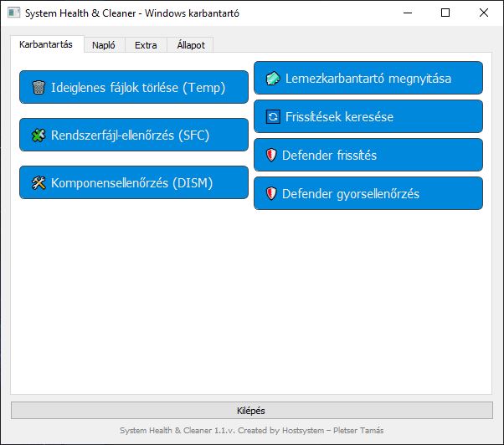Click the refresh icon on Frissítések keresése
The width and height of the screenshot is (504, 445).
coord(273,116)
